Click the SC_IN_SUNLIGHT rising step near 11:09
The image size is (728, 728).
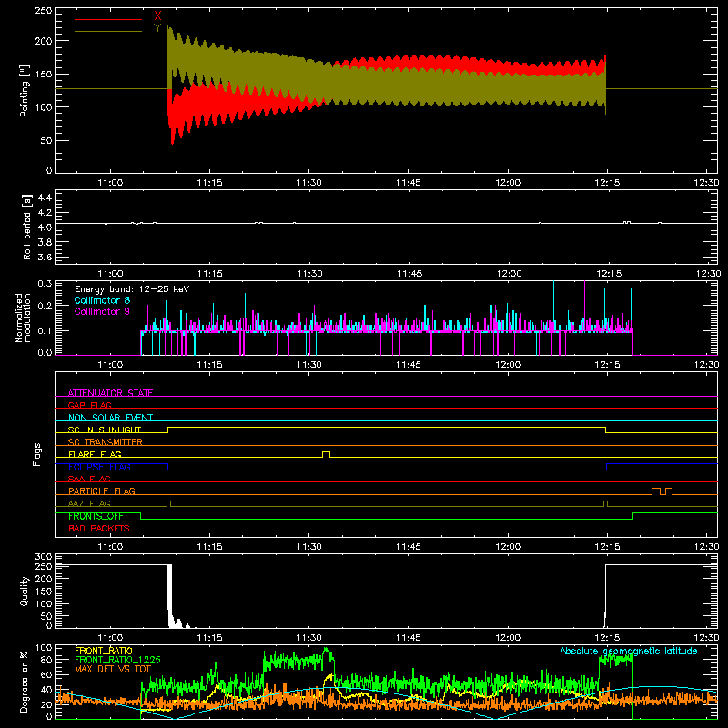click(168, 430)
